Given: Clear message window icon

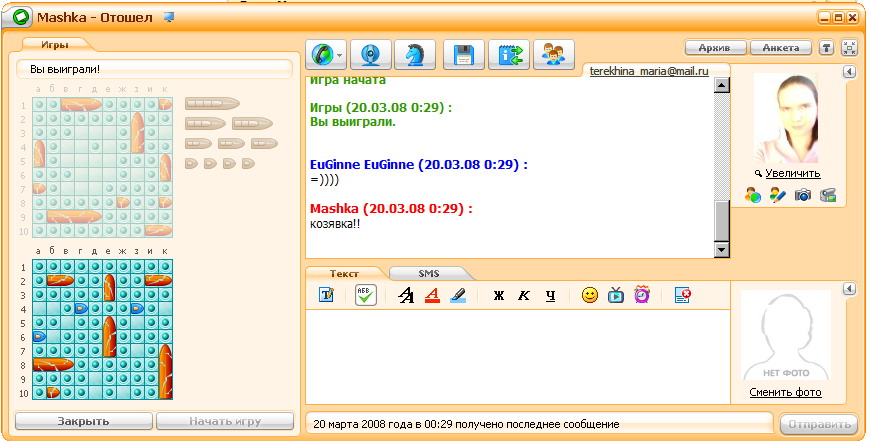Looking at the screenshot, I should (682, 295).
